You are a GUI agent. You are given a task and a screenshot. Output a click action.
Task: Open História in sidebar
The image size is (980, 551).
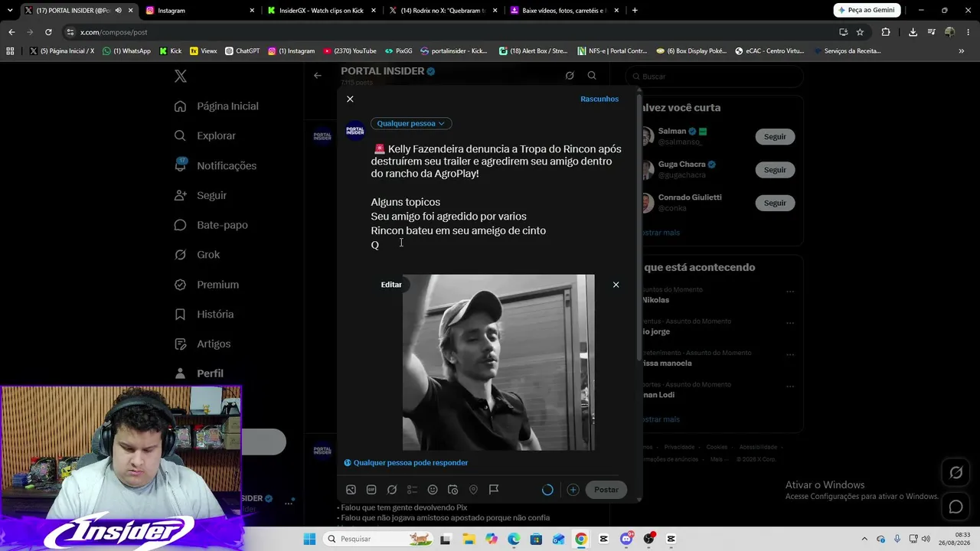pos(204,315)
